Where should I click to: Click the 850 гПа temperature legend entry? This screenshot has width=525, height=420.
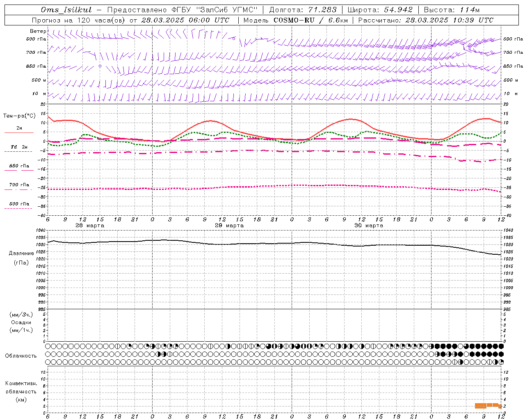[19, 166]
